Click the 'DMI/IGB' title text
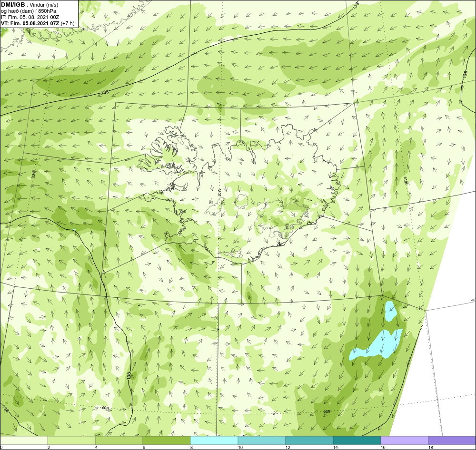 (13, 5)
